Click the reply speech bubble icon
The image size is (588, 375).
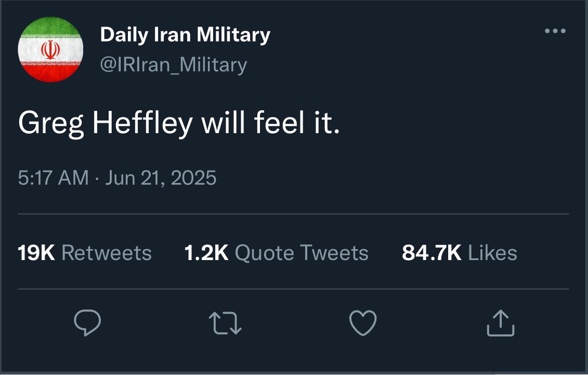pos(87,322)
